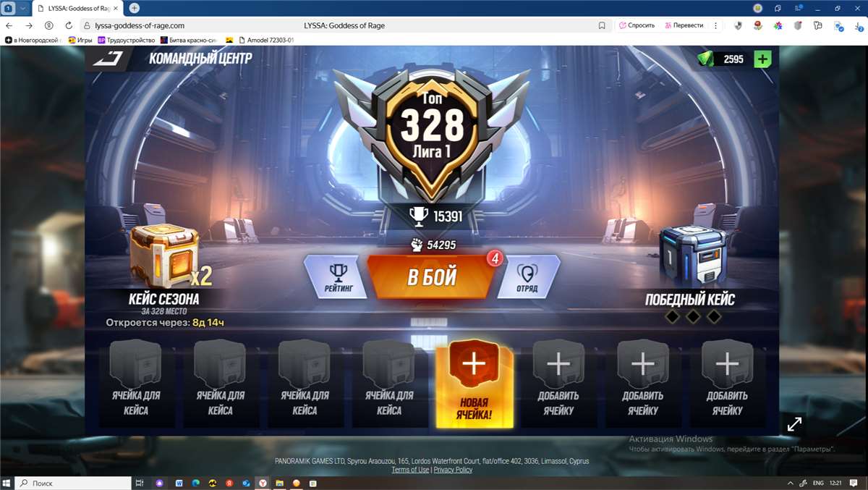This screenshot has height=490, width=868.
Task: Toggle fullscreen with the diagonal arrows icon
Action: pos(794,424)
